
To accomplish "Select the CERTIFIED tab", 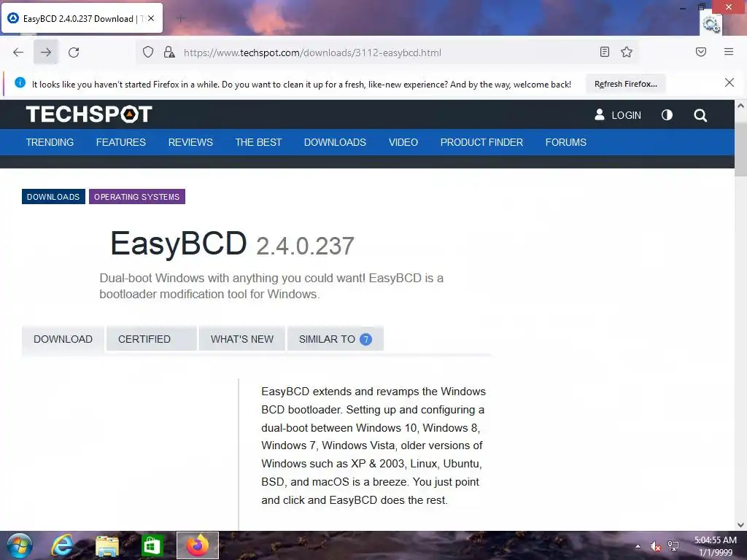I will coord(152,339).
